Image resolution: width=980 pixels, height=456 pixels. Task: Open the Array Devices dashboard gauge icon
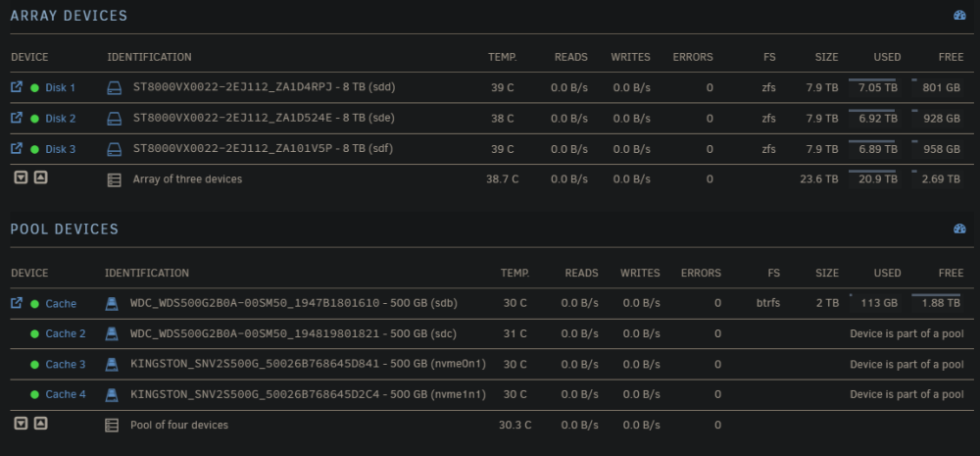point(959,15)
